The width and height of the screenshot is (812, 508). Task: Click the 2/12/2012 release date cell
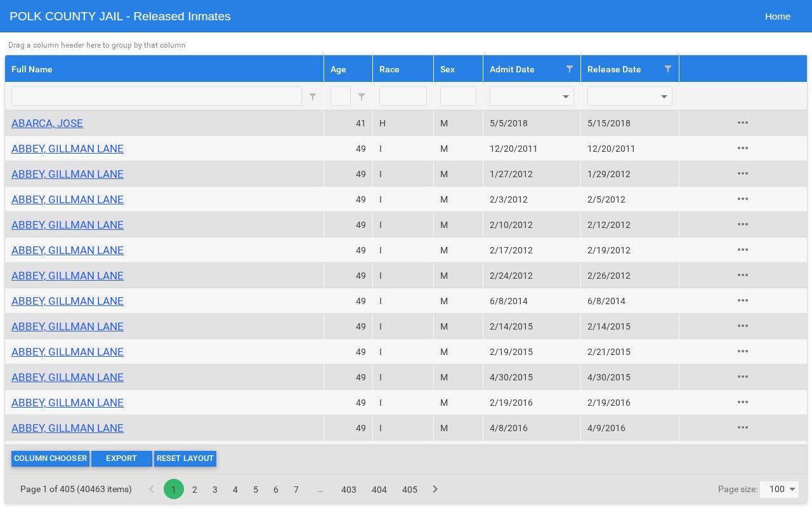(x=630, y=225)
